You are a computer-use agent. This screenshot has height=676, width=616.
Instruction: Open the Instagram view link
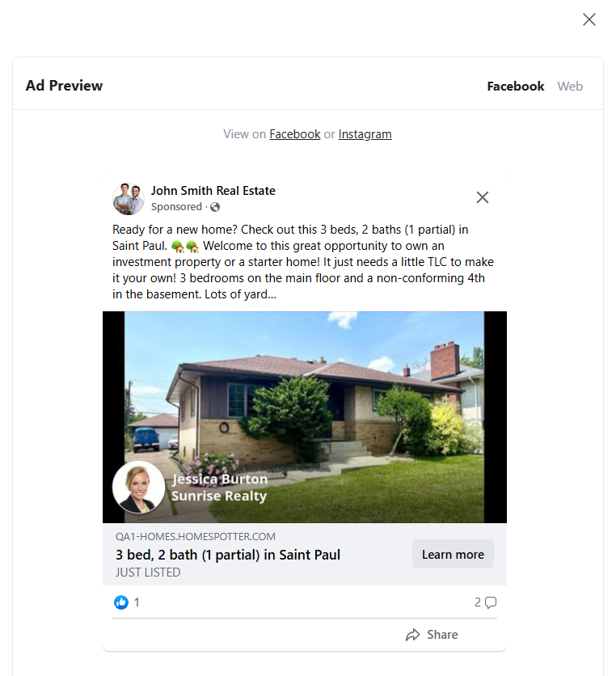[365, 134]
